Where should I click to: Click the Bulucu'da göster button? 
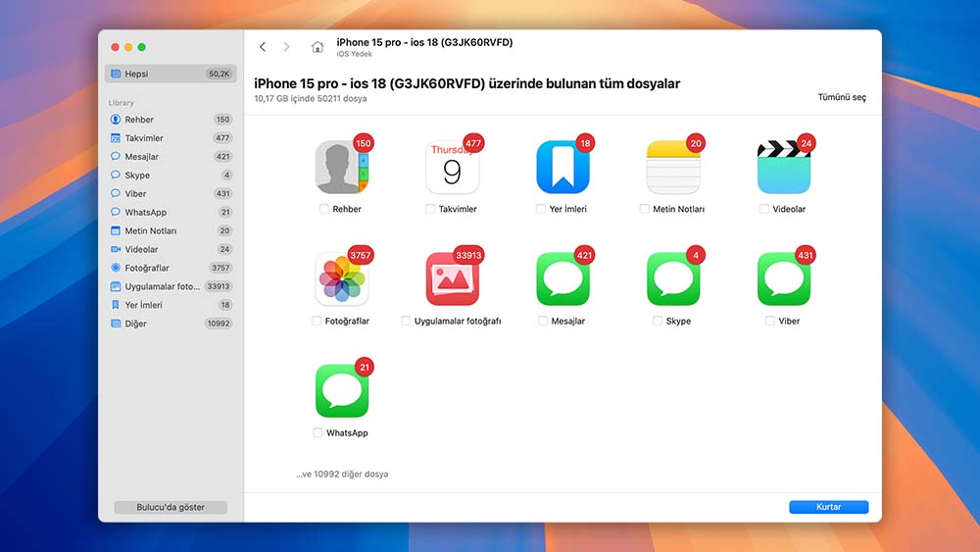[171, 507]
